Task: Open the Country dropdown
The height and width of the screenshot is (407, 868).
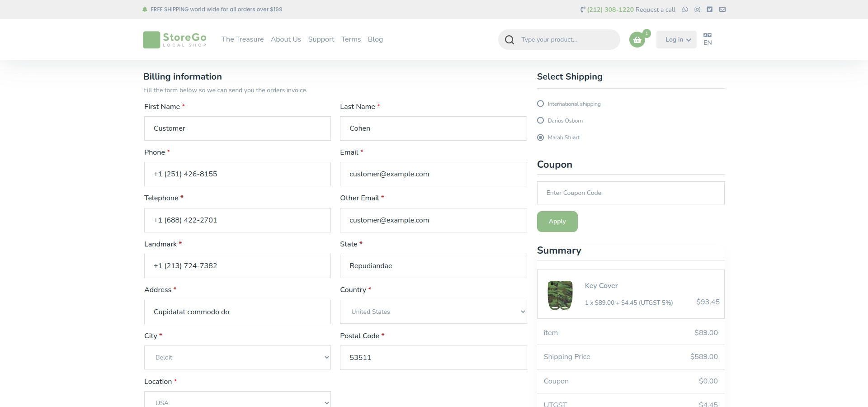Action: [433, 312]
